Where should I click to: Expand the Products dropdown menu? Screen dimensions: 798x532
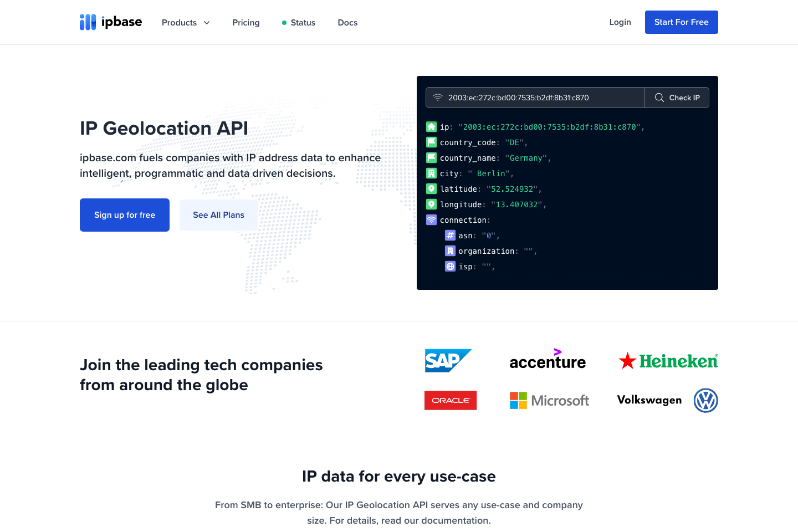[x=186, y=23]
